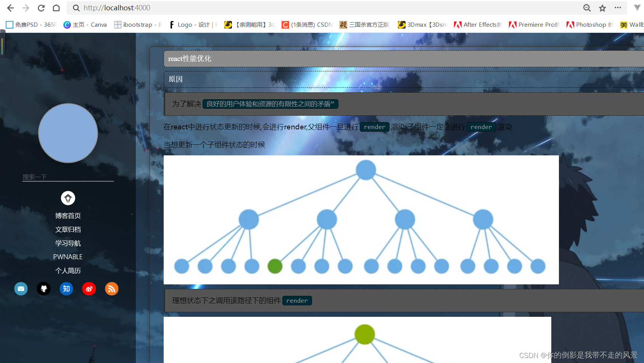The image size is (644, 363).
Task: Open the PWNABLE link
Action: click(68, 257)
